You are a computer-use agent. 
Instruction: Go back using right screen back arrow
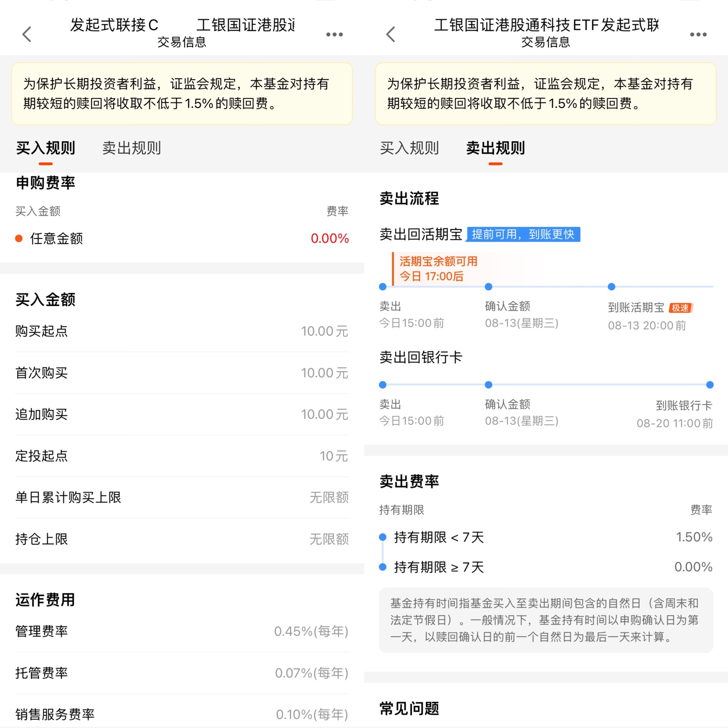pos(391,34)
